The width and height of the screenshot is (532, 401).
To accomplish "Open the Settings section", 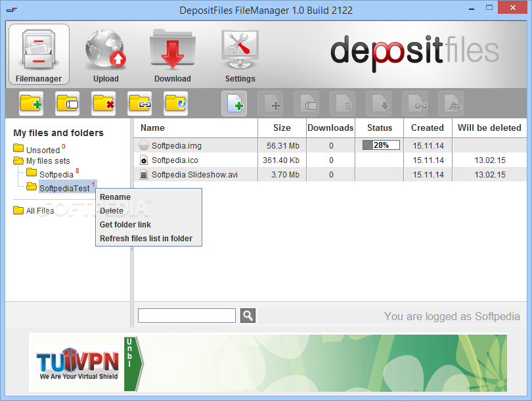I will [240, 56].
